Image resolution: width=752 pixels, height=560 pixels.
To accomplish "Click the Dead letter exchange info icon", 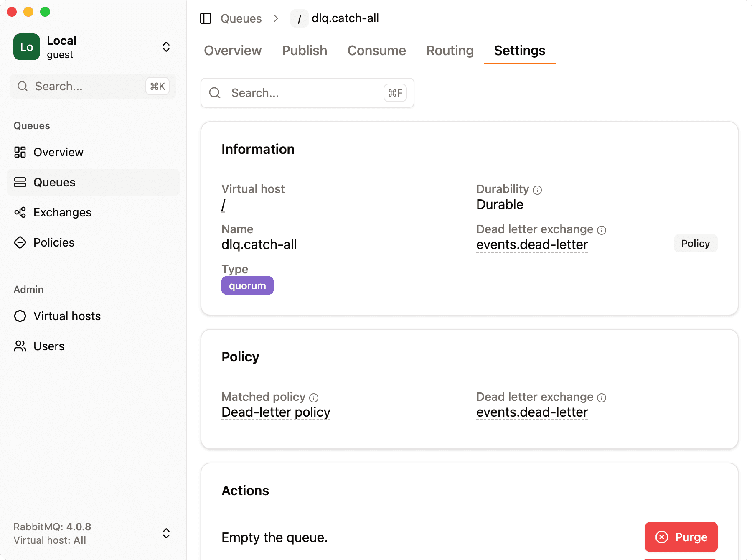I will [x=602, y=230].
